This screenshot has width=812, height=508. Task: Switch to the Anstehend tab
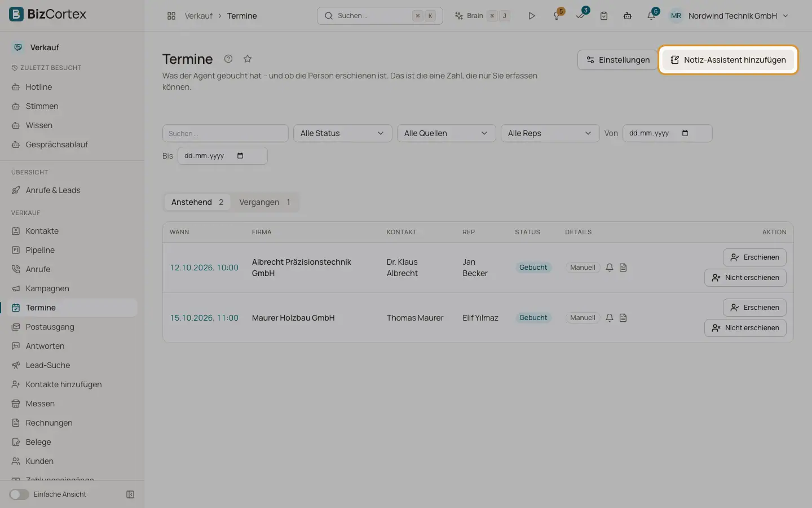click(x=197, y=202)
